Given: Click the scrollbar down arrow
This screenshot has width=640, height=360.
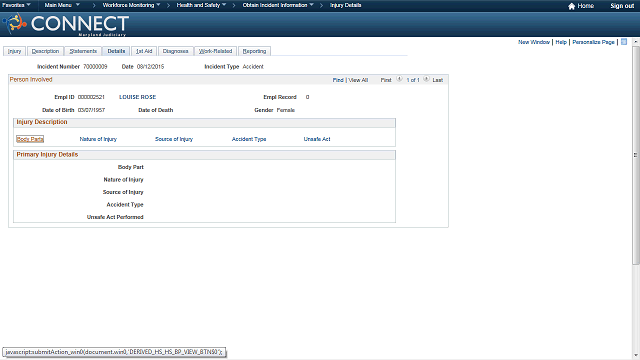Looking at the screenshot, I should [x=636, y=355].
